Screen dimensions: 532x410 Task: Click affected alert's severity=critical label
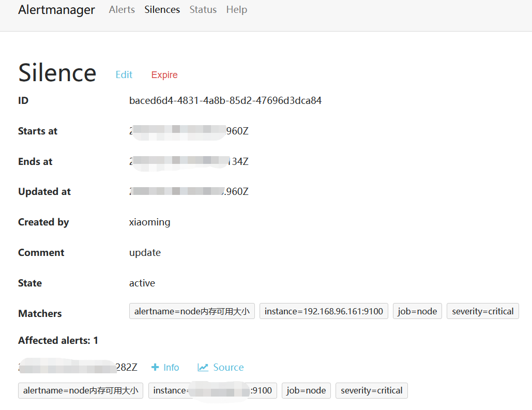pyautogui.click(x=372, y=391)
